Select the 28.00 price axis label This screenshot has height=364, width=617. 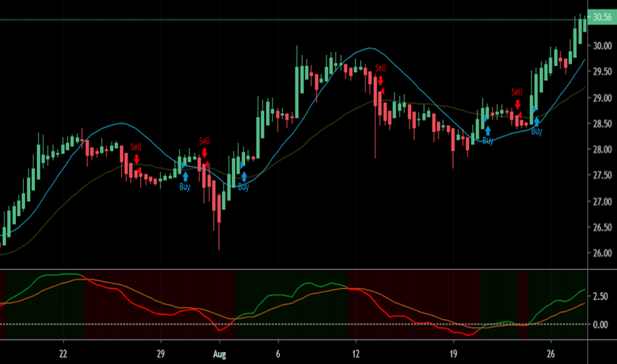tap(602, 150)
